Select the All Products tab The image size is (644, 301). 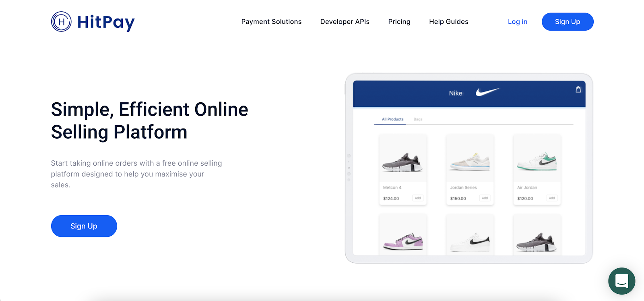(x=392, y=119)
